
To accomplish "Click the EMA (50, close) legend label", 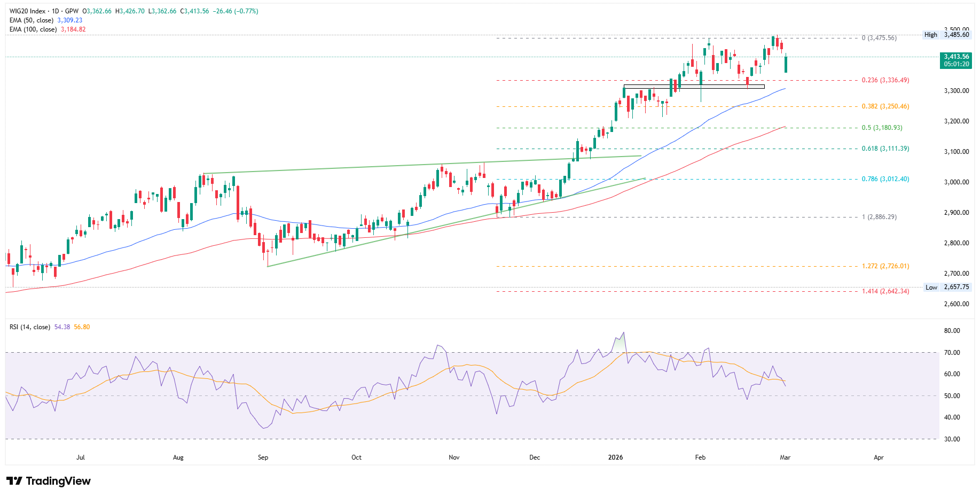I will [x=32, y=20].
